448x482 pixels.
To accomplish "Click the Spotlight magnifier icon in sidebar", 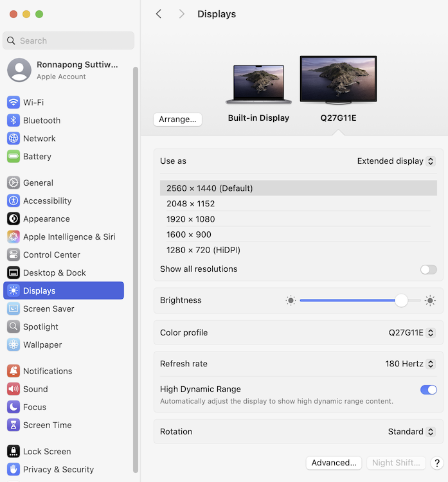I will pyautogui.click(x=13, y=326).
